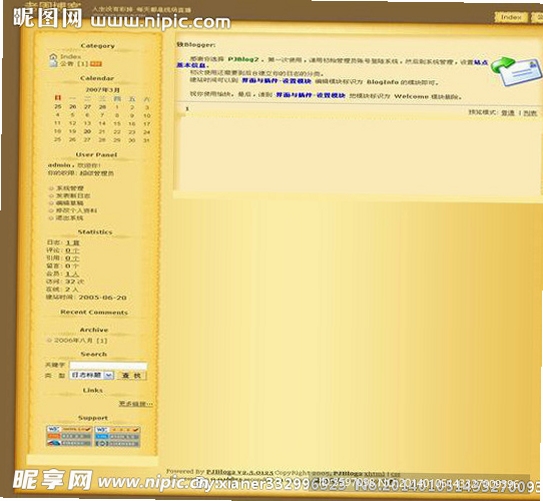Click the admin username in User Panel
543x501 pixels.
59,165
